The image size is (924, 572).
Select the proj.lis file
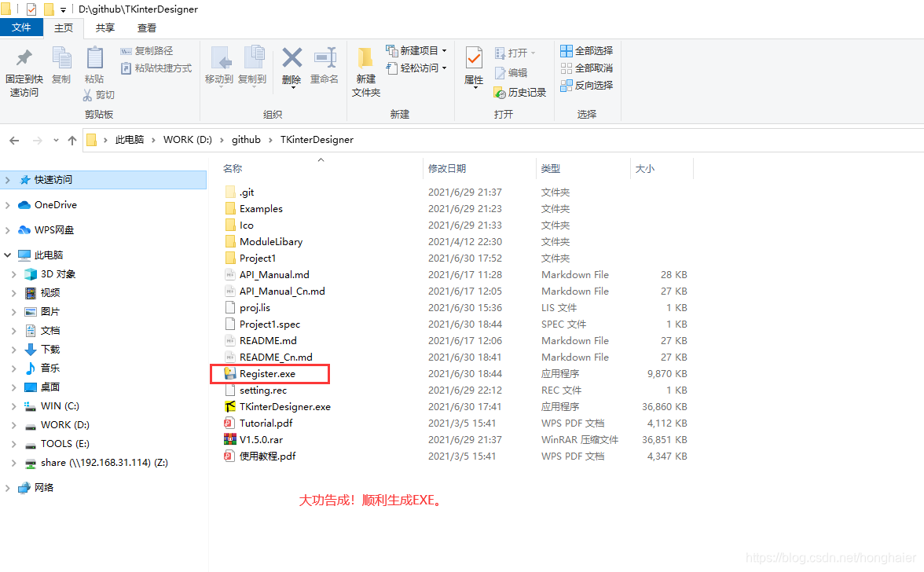[255, 307]
